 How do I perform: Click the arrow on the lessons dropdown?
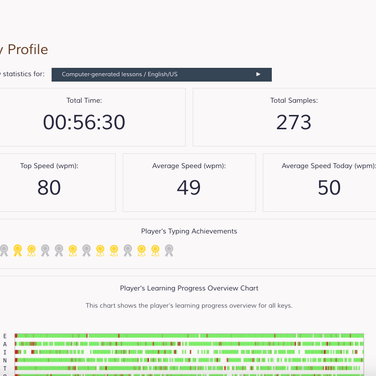click(x=258, y=74)
